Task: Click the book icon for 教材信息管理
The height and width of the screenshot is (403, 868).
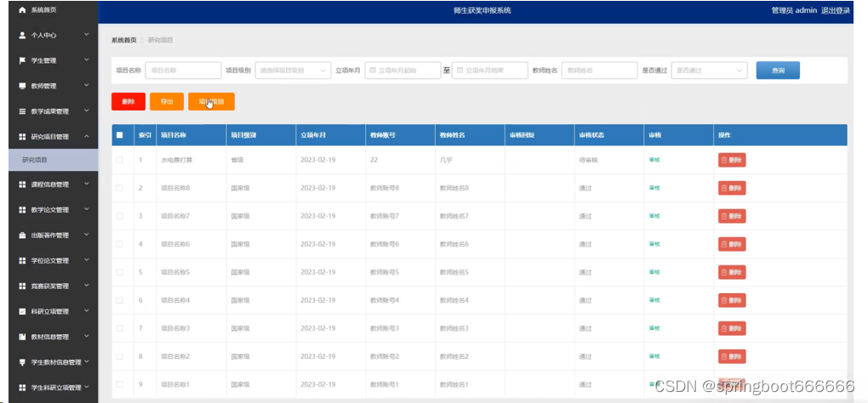Action: [x=22, y=337]
